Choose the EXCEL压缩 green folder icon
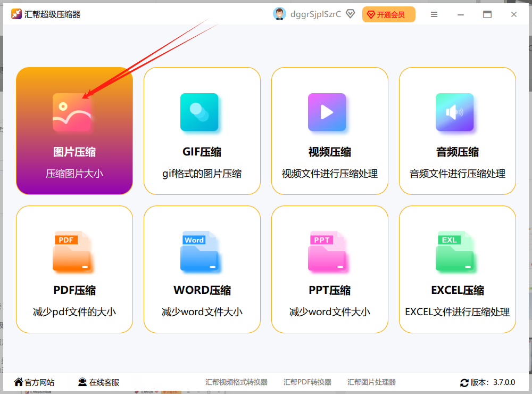The height and width of the screenshot is (394, 532). 455,251
